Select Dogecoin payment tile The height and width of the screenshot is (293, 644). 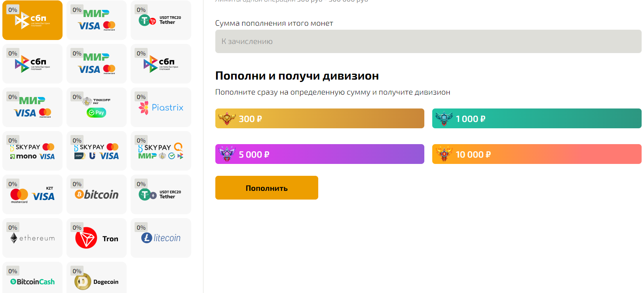[x=97, y=278]
